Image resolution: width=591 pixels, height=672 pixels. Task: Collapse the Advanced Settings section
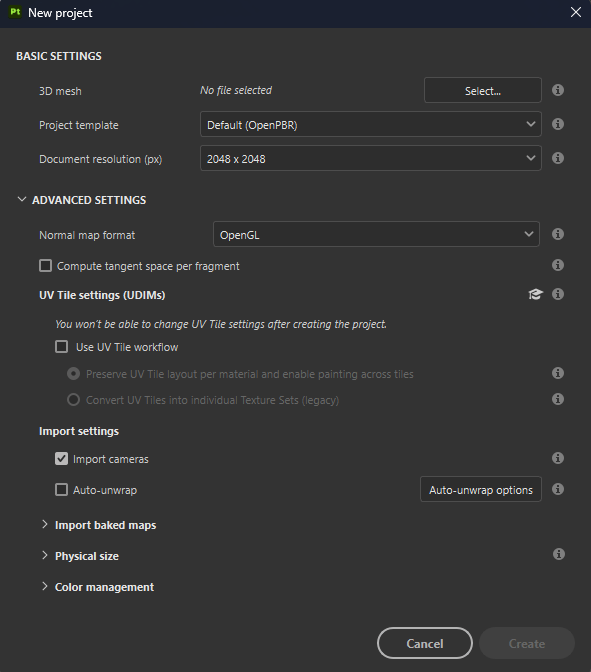click(x=22, y=200)
